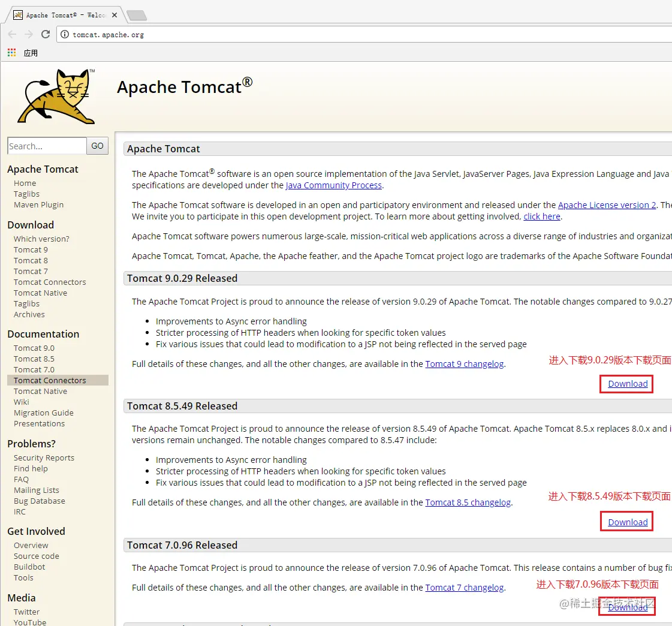Close the Apache Tomcat browser tab
This screenshot has height=626, width=672.
tap(114, 15)
